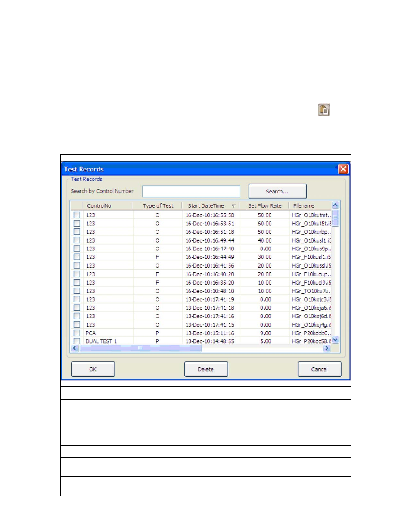This screenshot has width=411, height=532.
Task: Check the record started 13-Dec-10 17:41:16
Action: tap(77, 316)
